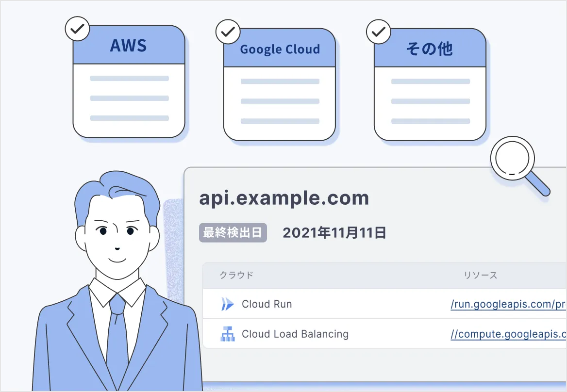Image resolution: width=567 pixels, height=392 pixels.
Task: Click the businessman avatar illustration
Action: (117, 281)
